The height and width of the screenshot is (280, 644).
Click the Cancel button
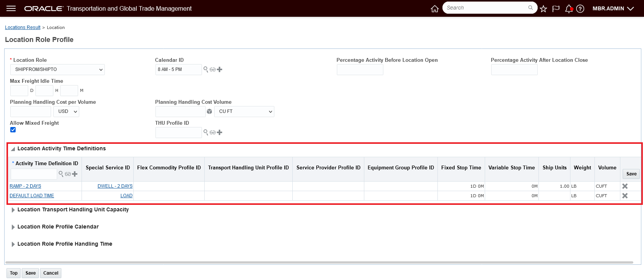(51, 273)
